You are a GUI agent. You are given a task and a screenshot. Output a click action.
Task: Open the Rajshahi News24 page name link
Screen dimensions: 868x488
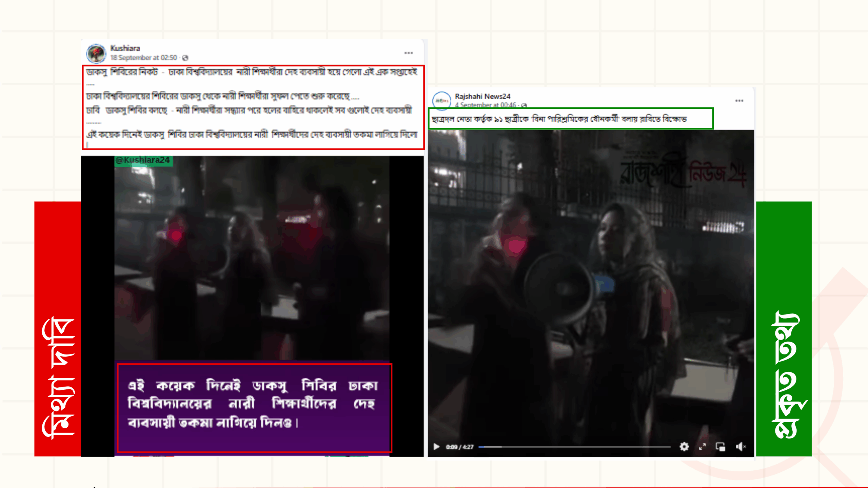(482, 96)
